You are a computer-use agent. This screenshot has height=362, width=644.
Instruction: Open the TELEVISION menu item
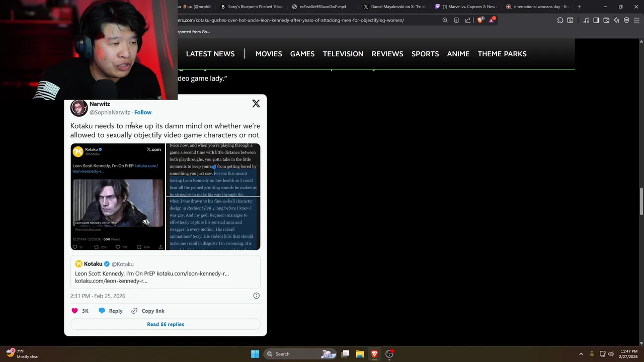343,54
